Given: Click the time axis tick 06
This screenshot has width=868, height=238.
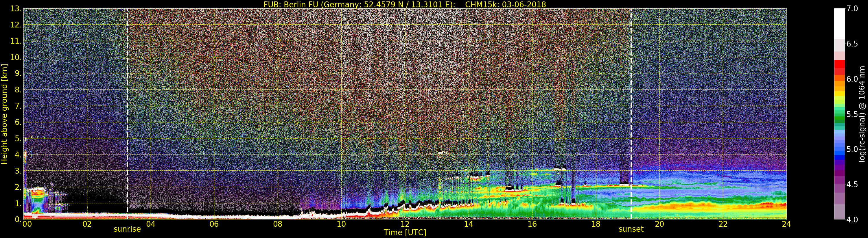Looking at the screenshot, I should (x=214, y=224).
